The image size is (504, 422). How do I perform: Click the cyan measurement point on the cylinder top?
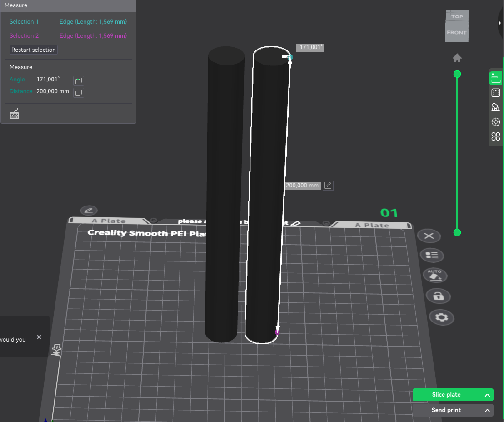tap(290, 57)
